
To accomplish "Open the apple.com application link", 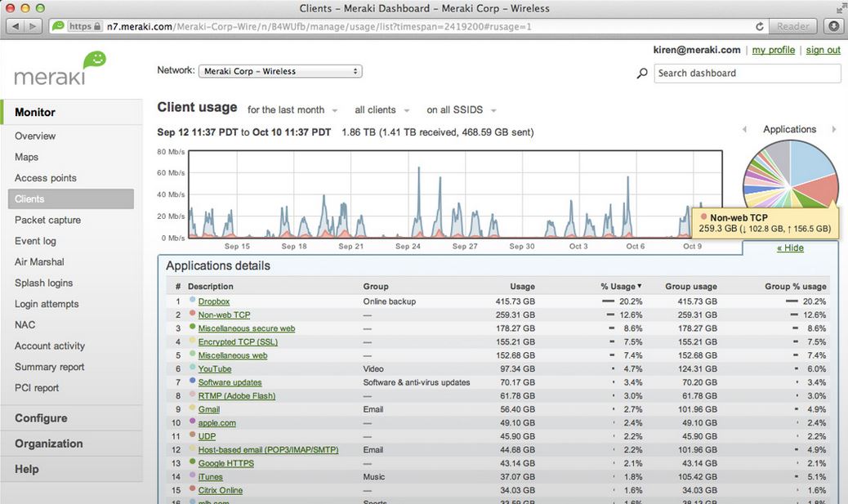I will [x=216, y=423].
